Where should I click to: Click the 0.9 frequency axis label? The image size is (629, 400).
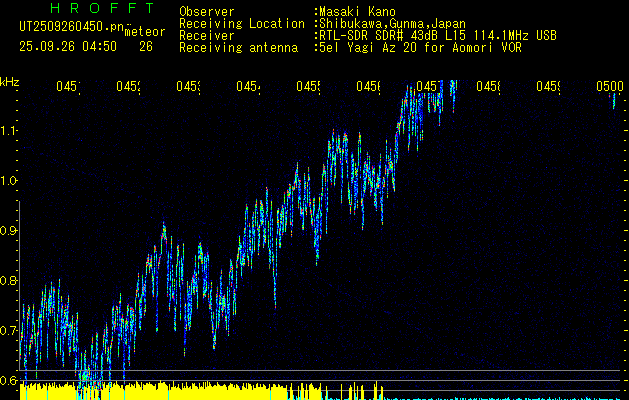click(8, 231)
